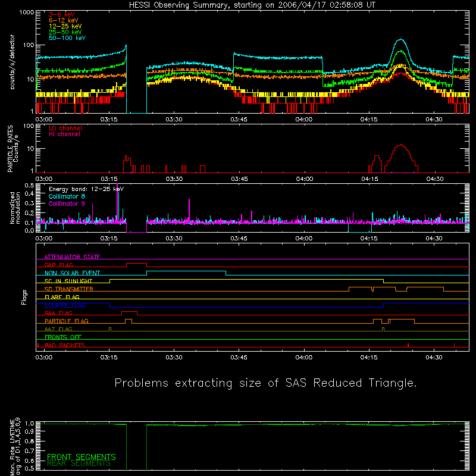The width and height of the screenshot is (476, 476).
Task: Click the '1000' tick on the count-rate axis
Action: (27, 12)
